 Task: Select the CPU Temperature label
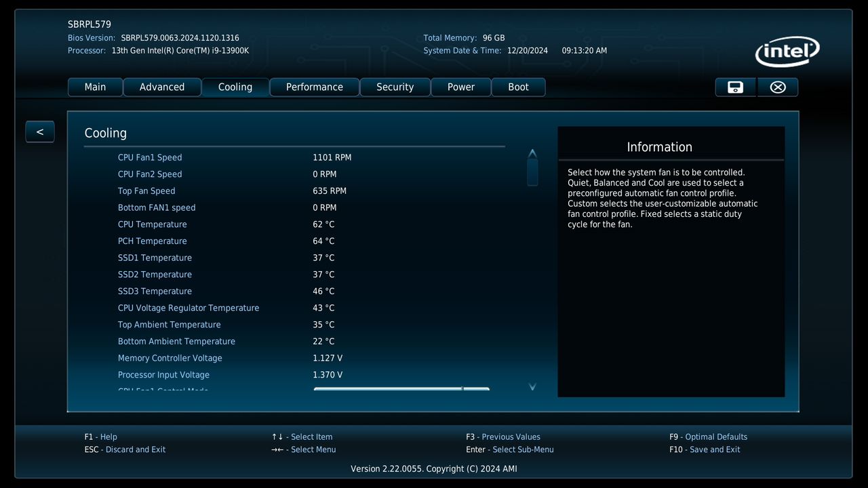point(153,224)
